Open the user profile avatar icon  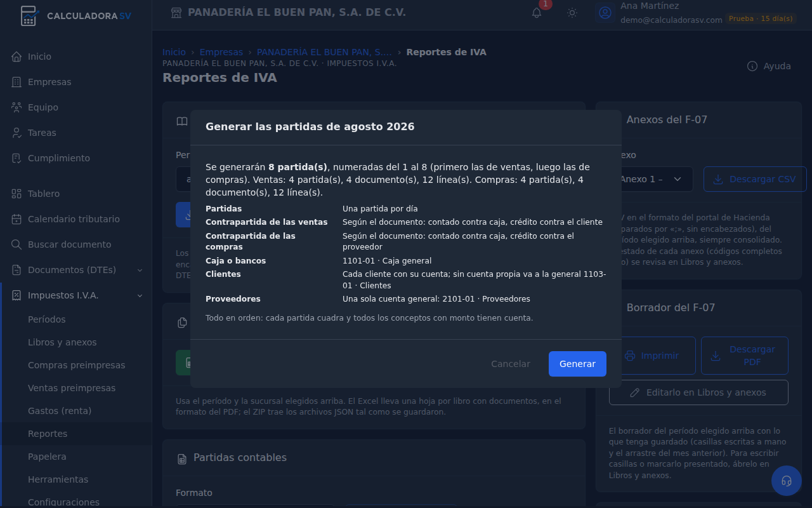tap(605, 13)
